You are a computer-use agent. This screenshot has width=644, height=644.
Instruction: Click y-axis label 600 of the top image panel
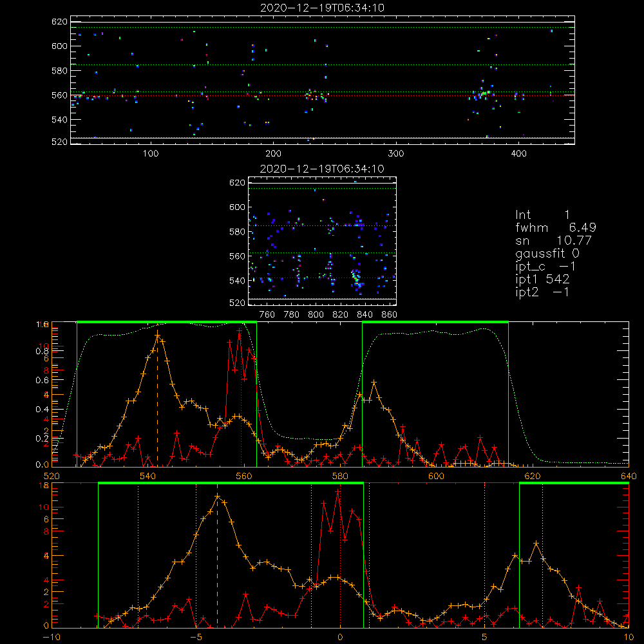coord(59,46)
